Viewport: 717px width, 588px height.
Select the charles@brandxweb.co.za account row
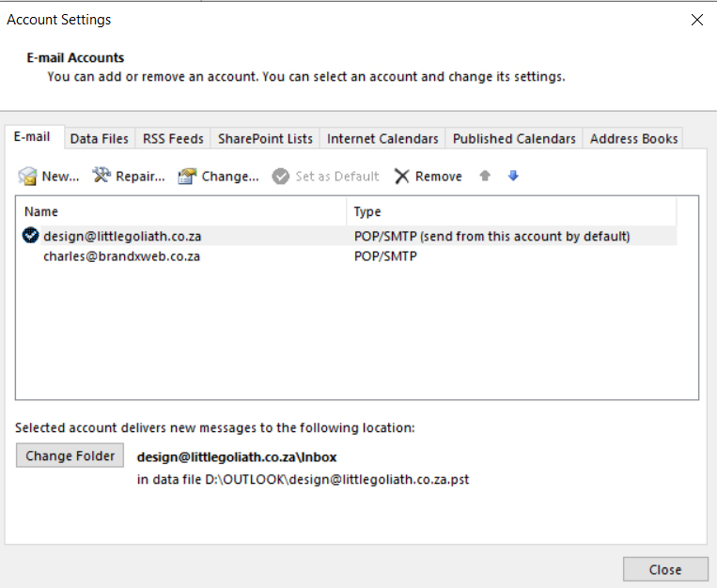[121, 255]
